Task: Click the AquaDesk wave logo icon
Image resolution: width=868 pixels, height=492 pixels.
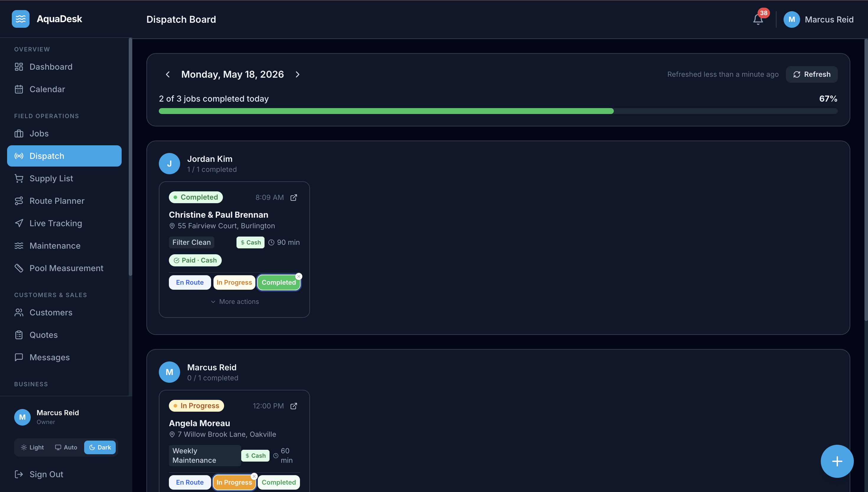Action: pos(20,19)
